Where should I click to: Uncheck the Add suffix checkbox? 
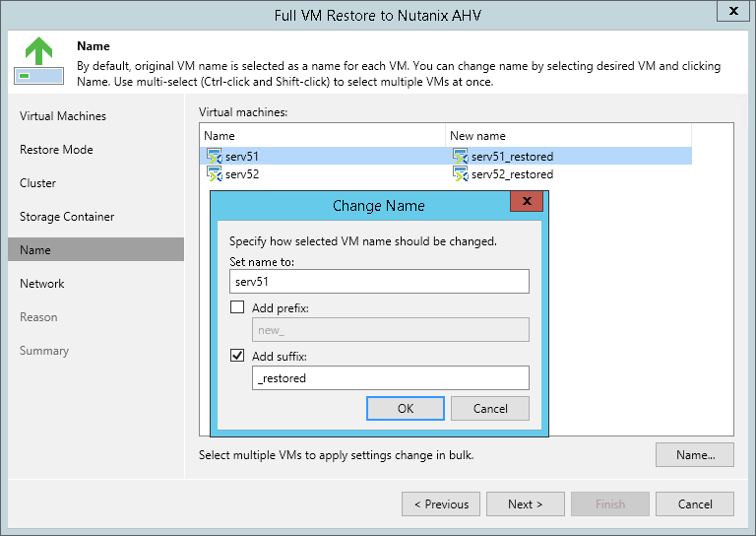tap(237, 356)
